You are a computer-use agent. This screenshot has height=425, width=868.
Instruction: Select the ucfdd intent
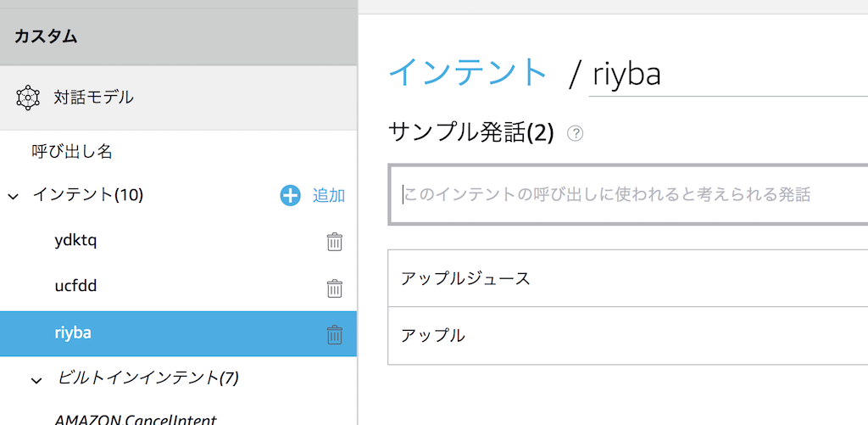(75, 287)
